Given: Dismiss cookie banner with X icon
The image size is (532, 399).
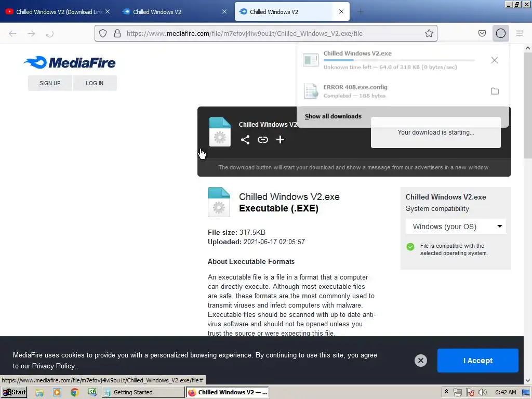Looking at the screenshot, I should 421,361.
